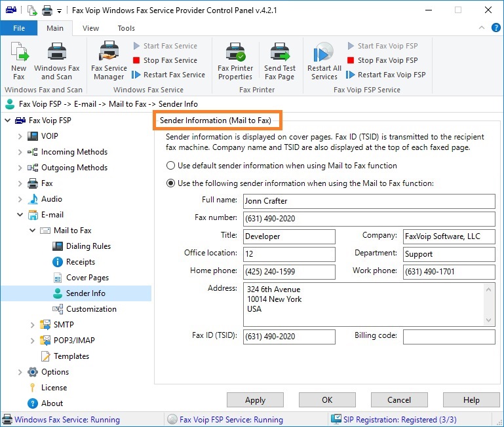Switch to the Tools ribbon tab
This screenshot has height=427, width=504.
126,28
